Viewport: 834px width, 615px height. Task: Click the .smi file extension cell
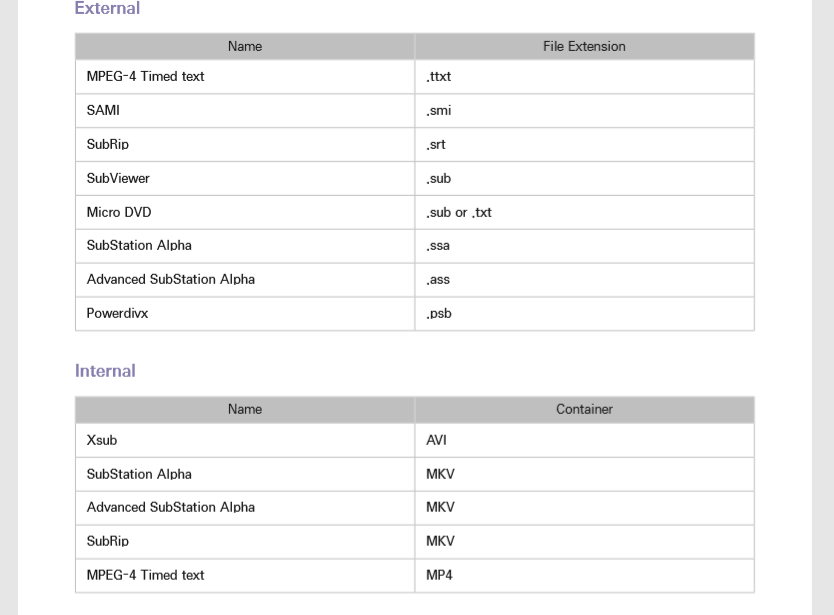tap(439, 111)
